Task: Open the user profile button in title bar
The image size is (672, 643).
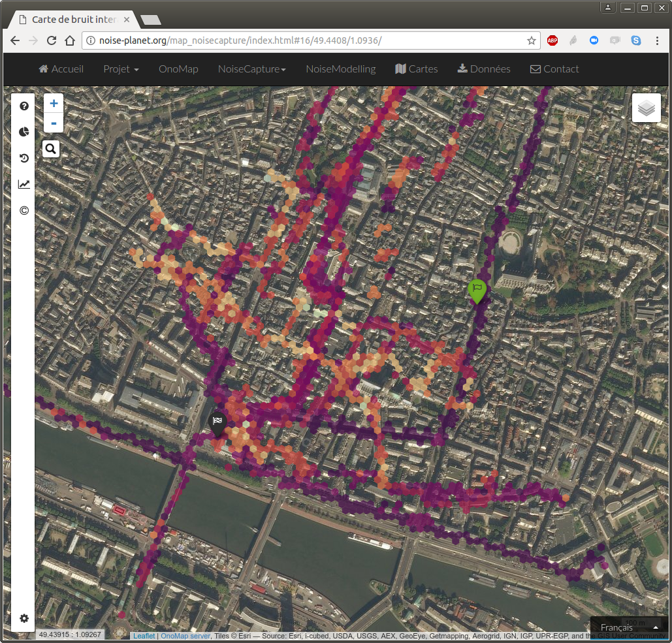Action: point(608,7)
